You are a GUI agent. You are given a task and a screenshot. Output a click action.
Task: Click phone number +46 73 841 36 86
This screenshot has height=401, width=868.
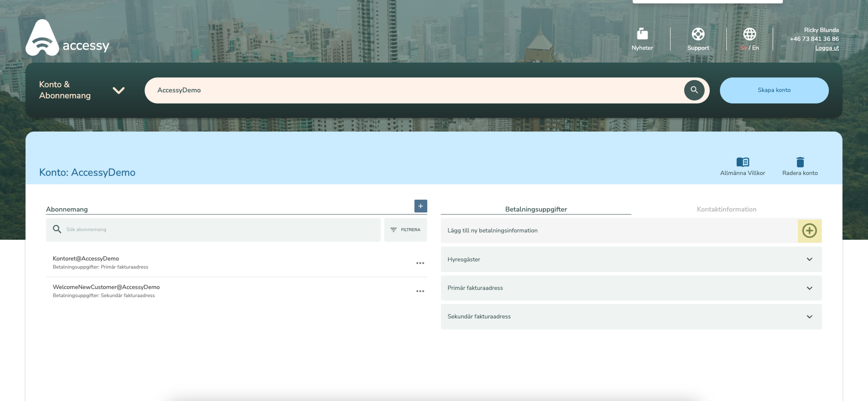814,39
